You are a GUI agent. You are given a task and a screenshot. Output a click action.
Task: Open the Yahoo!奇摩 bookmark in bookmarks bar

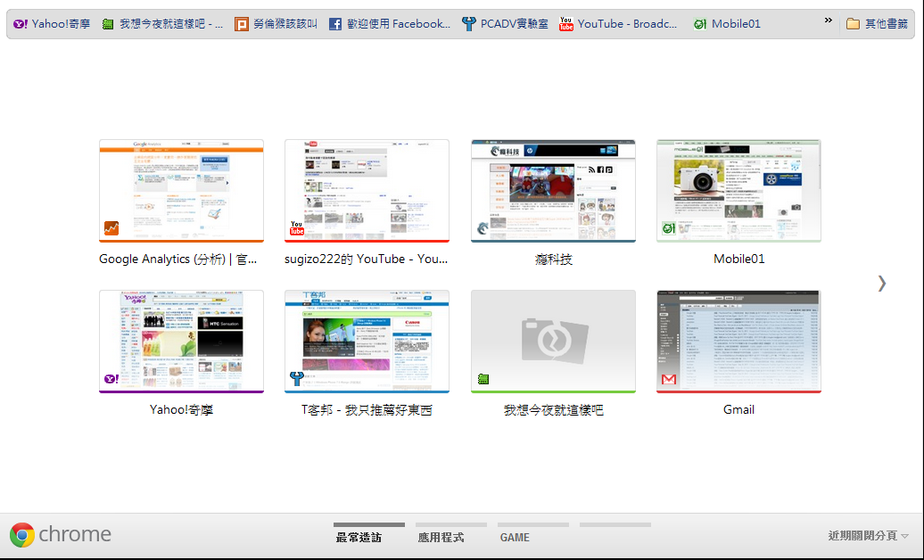[52, 24]
